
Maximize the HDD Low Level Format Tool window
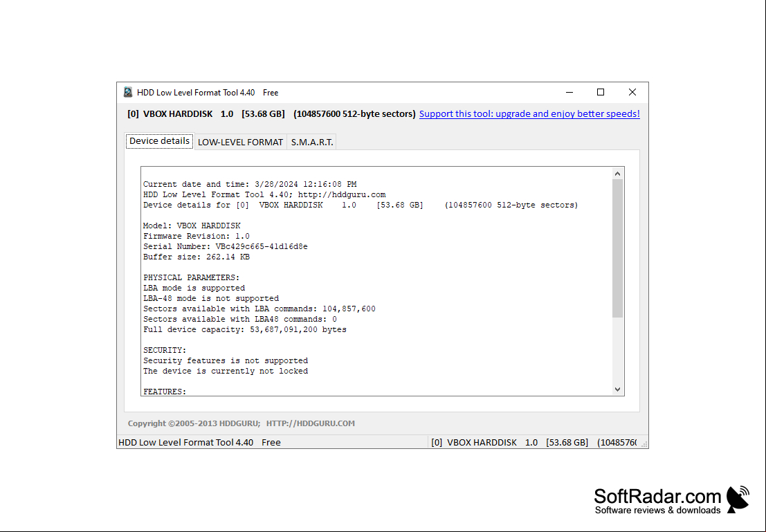click(601, 92)
